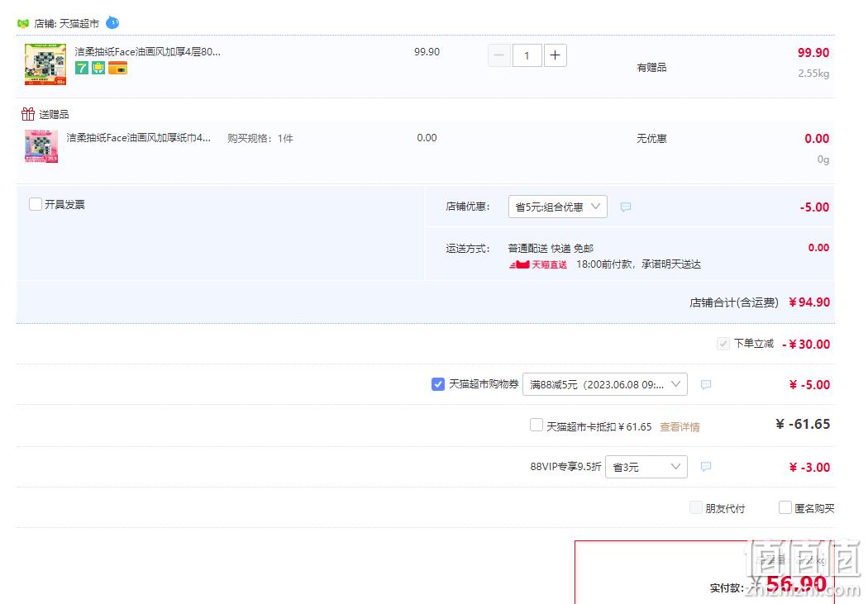Click the blue chat bubble next to 天猫超市
This screenshot has height=604, width=868.
[x=112, y=22]
